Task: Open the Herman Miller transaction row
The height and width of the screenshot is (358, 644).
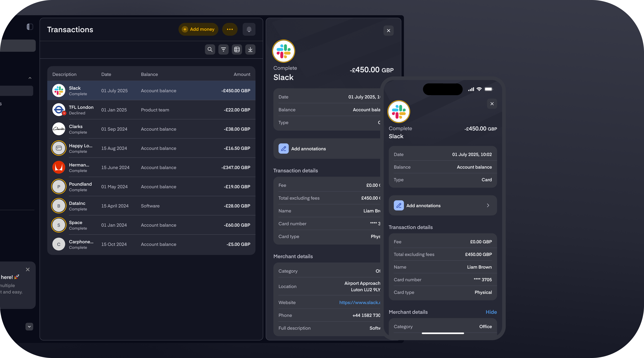Action: (151, 167)
